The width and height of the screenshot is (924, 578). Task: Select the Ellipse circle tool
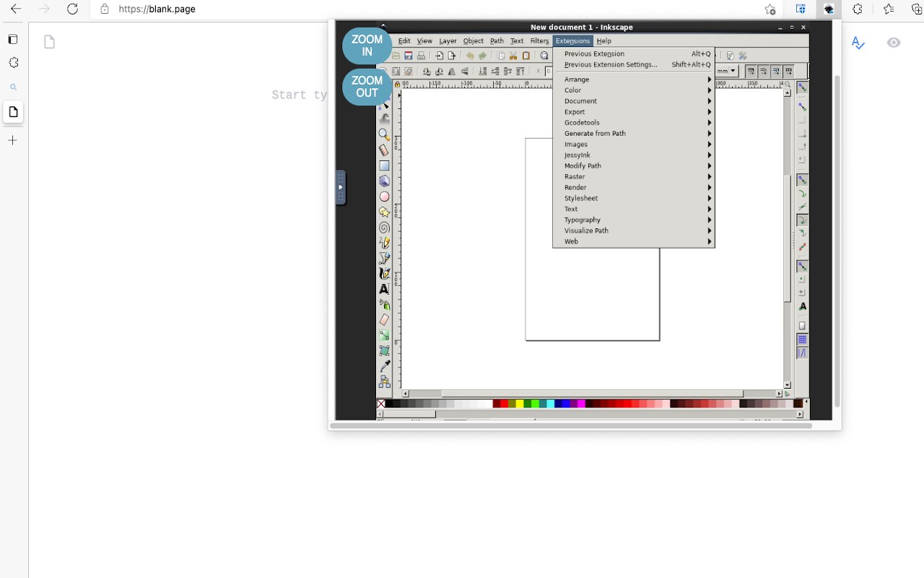coord(384,197)
